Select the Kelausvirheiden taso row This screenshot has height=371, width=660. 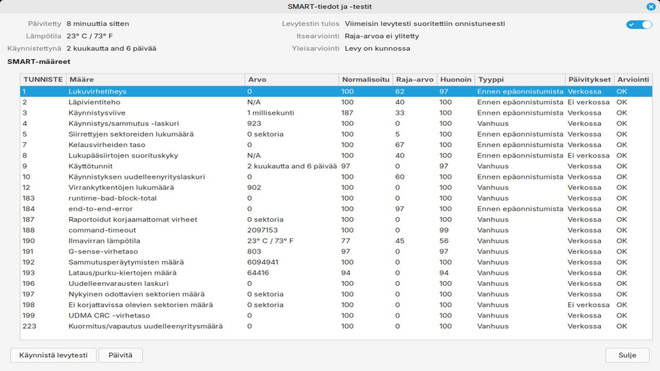pyautogui.click(x=336, y=145)
